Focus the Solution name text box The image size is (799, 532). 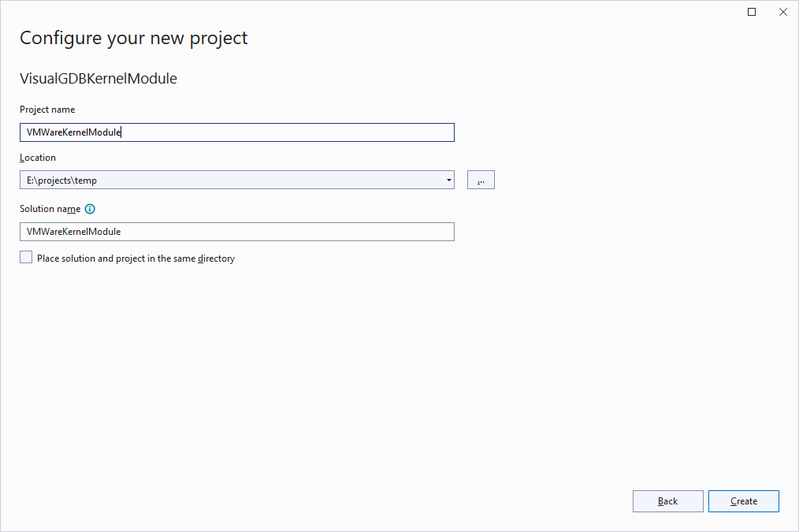237,232
